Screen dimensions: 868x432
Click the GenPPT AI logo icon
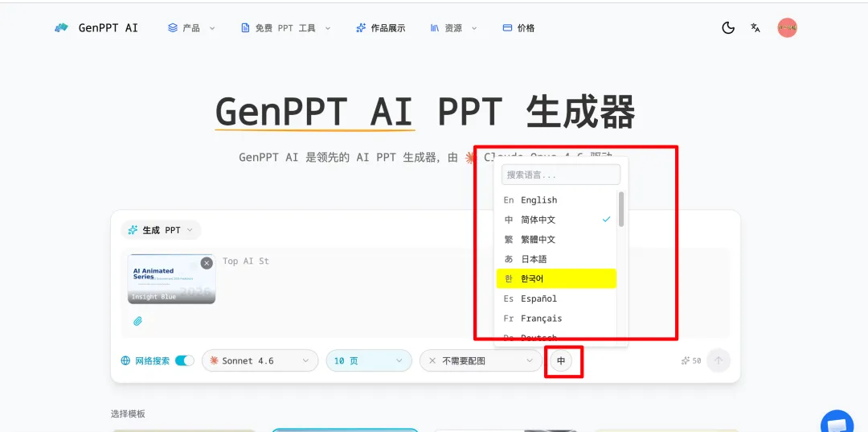61,27
